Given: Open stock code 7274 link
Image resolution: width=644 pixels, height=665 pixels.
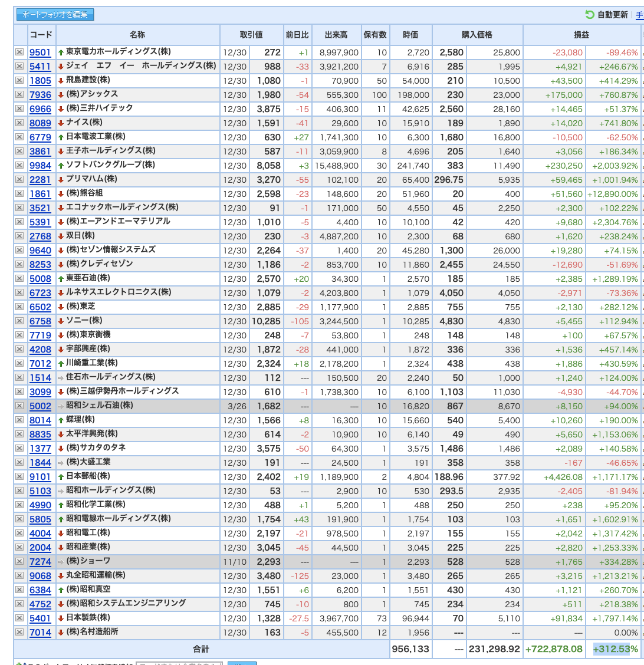Looking at the screenshot, I should pyautogui.click(x=40, y=561).
